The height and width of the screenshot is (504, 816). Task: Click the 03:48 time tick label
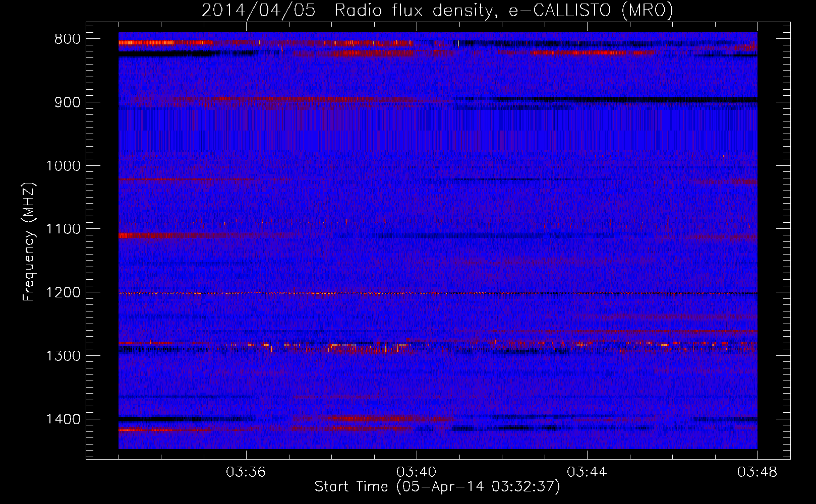click(x=757, y=472)
